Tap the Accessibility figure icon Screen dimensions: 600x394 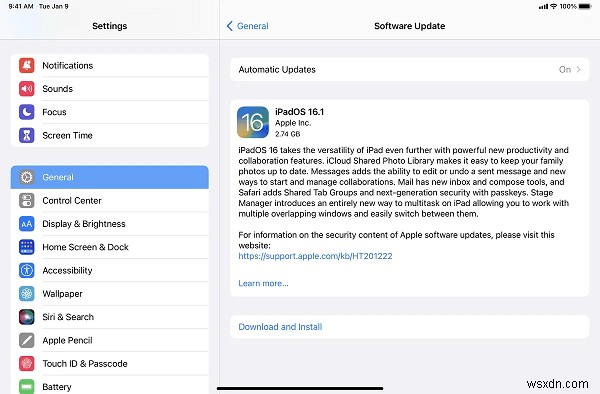click(26, 270)
